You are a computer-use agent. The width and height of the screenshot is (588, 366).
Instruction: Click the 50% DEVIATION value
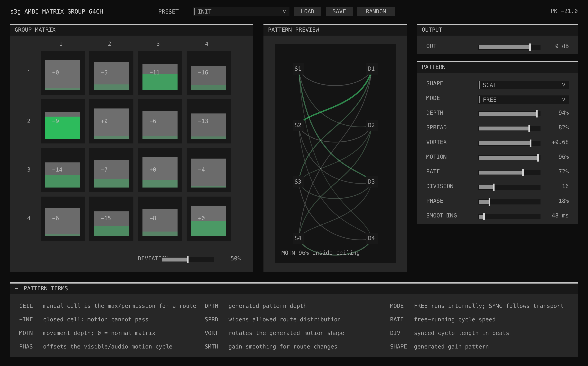click(236, 258)
